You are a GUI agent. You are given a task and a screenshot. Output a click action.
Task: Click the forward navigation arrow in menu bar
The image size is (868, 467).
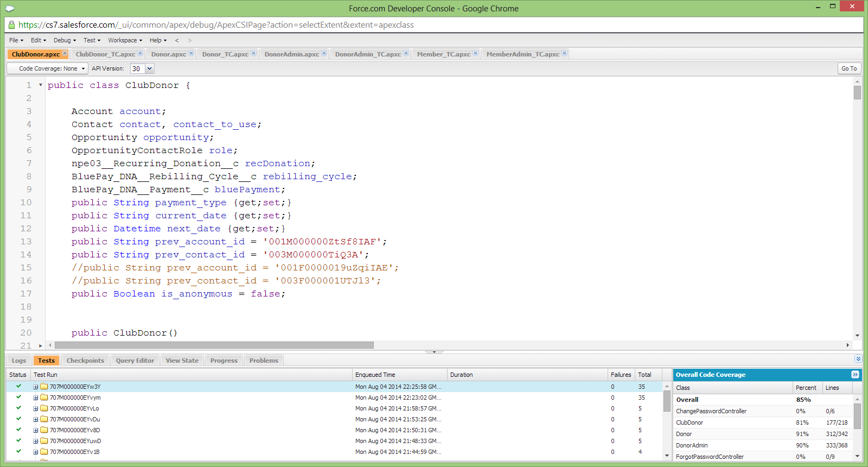coord(190,40)
